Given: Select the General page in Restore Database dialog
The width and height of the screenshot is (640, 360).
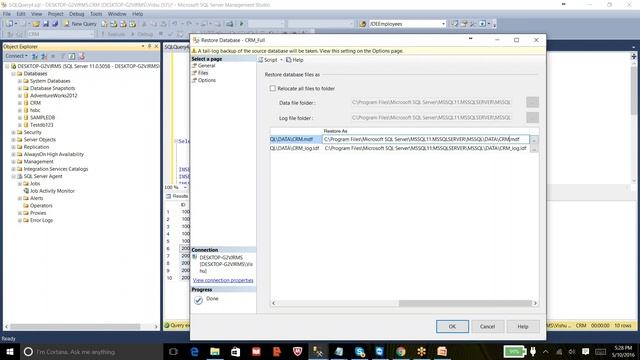Looking at the screenshot, I should tap(207, 66).
